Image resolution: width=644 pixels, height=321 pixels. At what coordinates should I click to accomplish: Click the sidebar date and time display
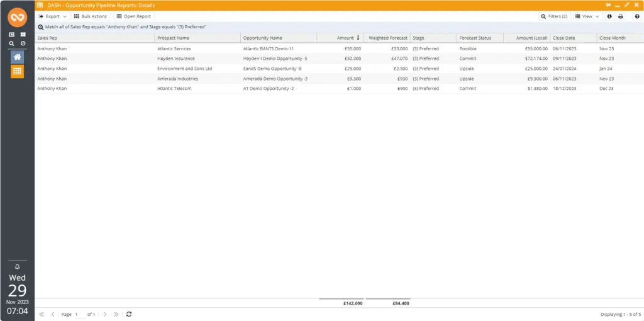(17, 295)
